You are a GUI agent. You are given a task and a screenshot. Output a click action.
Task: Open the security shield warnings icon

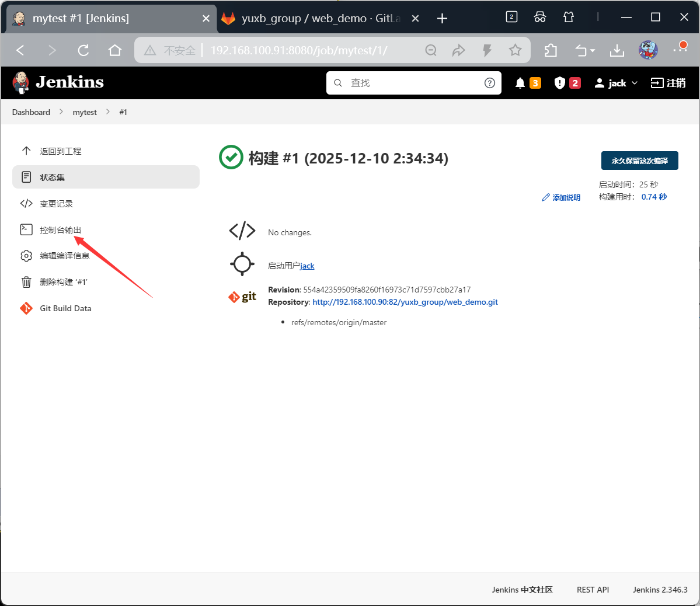[559, 83]
